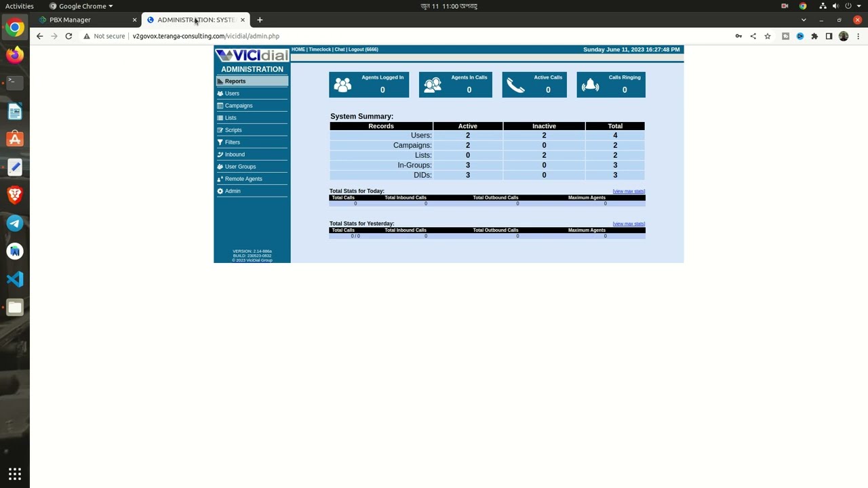Close the PBX Manager tab

click(134, 20)
